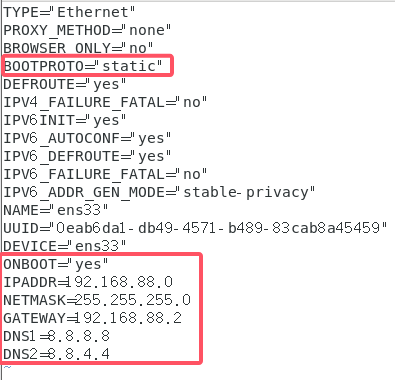This screenshot has height=380, width=395.
Task: Click the IPV6_AUTOCONF="yes" line
Action: [x=87, y=138]
